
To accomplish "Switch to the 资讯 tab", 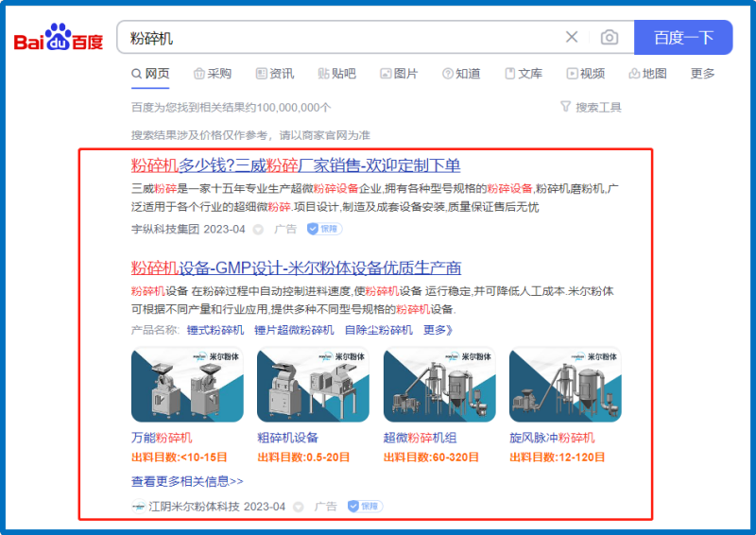I will coord(274,74).
